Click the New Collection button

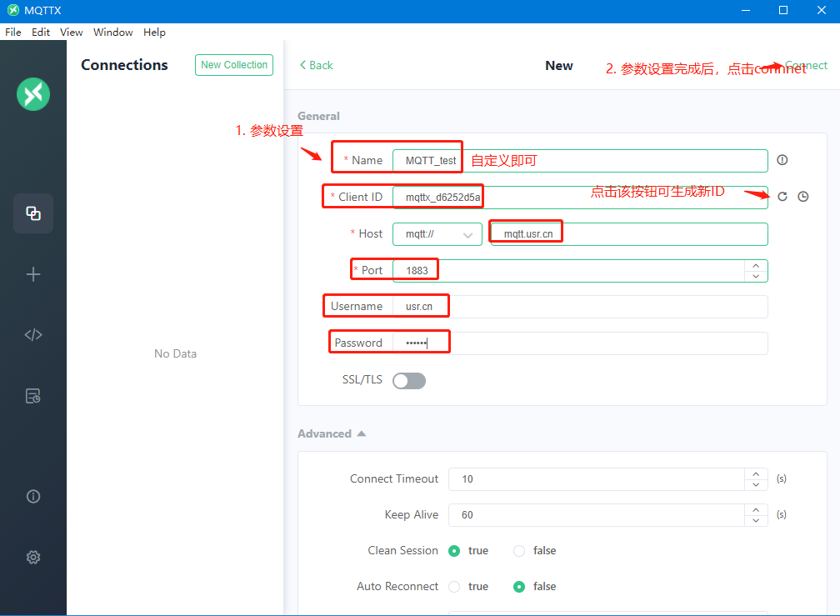234,65
